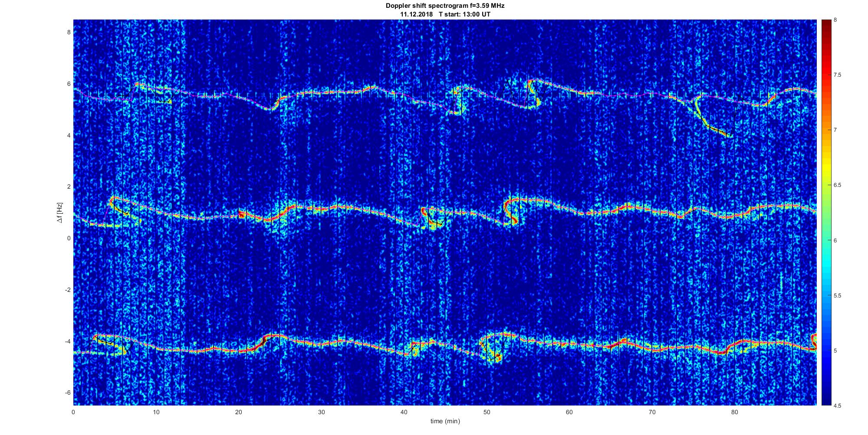Click the y-axis label 'Δf [Hz]'
The width and height of the screenshot is (868, 435).
[60, 213]
